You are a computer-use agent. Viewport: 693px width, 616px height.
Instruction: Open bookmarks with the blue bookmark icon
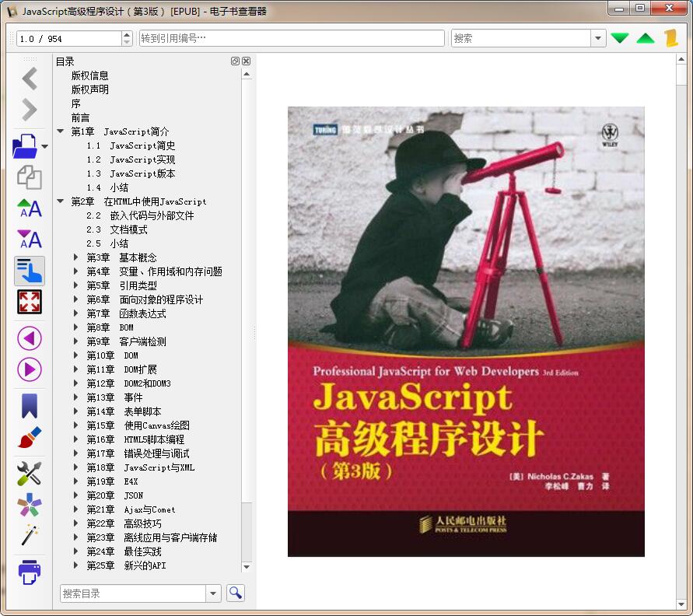pos(30,406)
